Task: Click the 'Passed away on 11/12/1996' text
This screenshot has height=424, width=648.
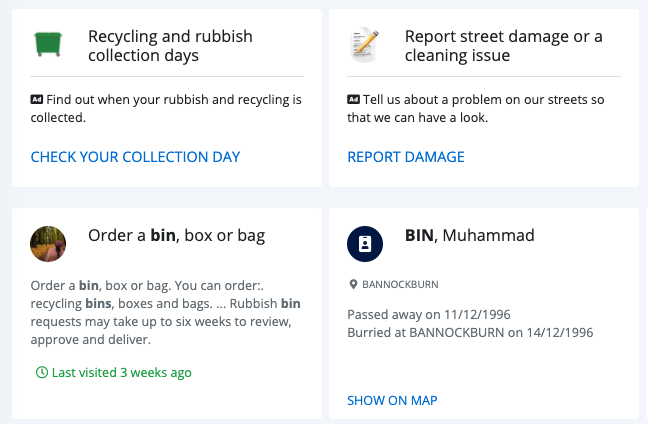Action: click(429, 314)
